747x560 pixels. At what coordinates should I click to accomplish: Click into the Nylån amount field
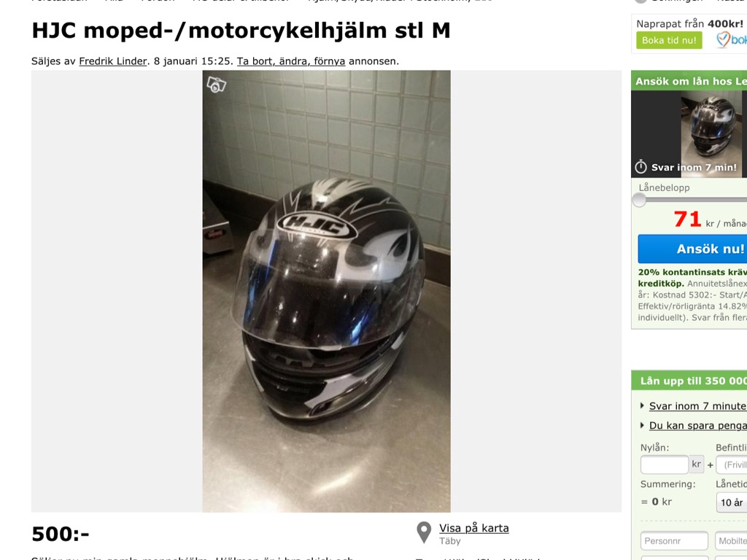664,464
